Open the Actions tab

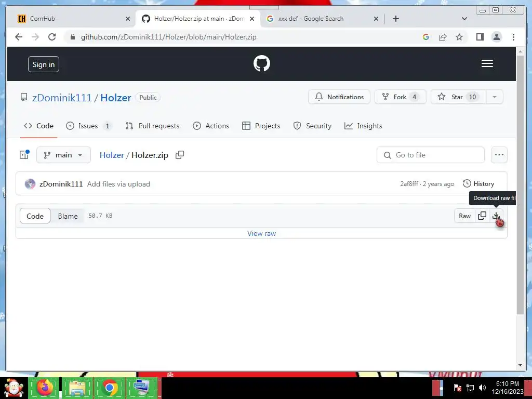[x=211, y=126]
